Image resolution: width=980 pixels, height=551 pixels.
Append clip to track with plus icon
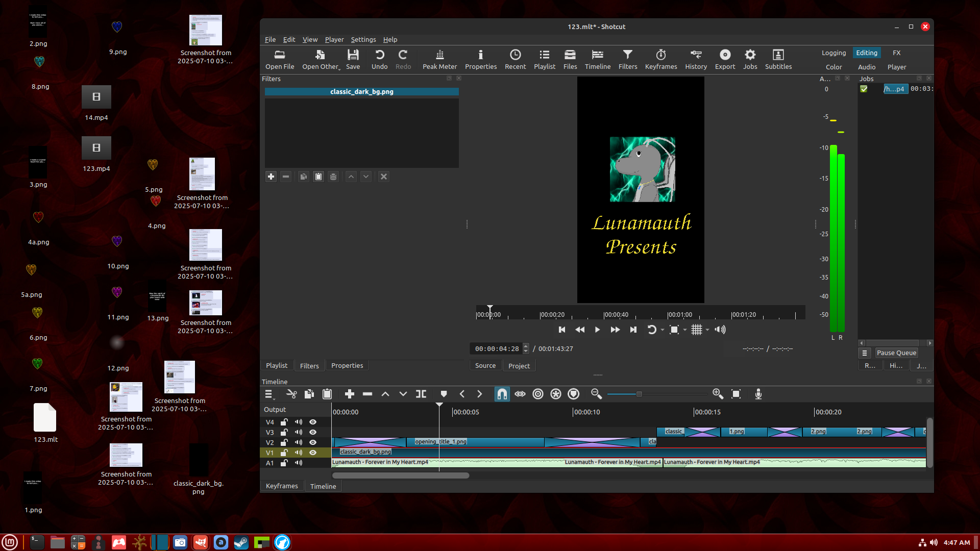[x=350, y=394]
